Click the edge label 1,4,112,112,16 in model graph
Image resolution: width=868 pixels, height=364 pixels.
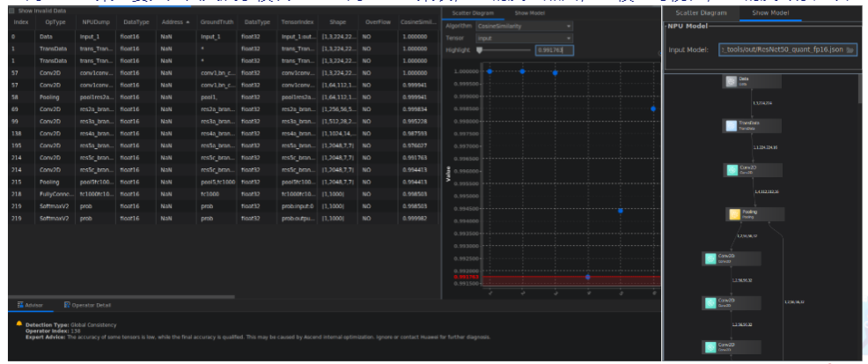(768, 192)
